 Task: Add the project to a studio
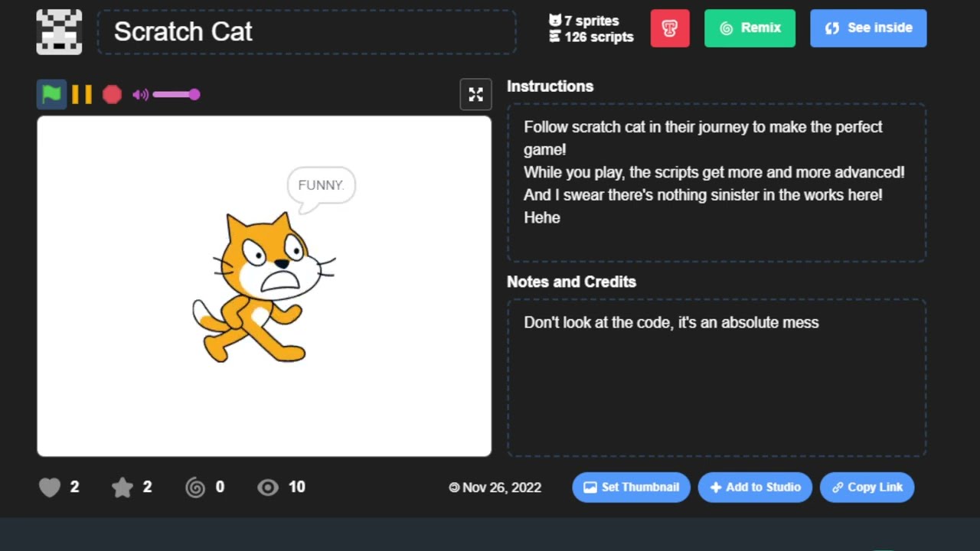(x=754, y=487)
